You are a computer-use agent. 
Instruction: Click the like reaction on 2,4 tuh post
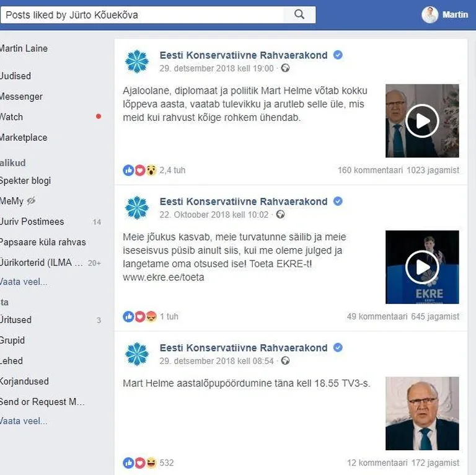128,171
